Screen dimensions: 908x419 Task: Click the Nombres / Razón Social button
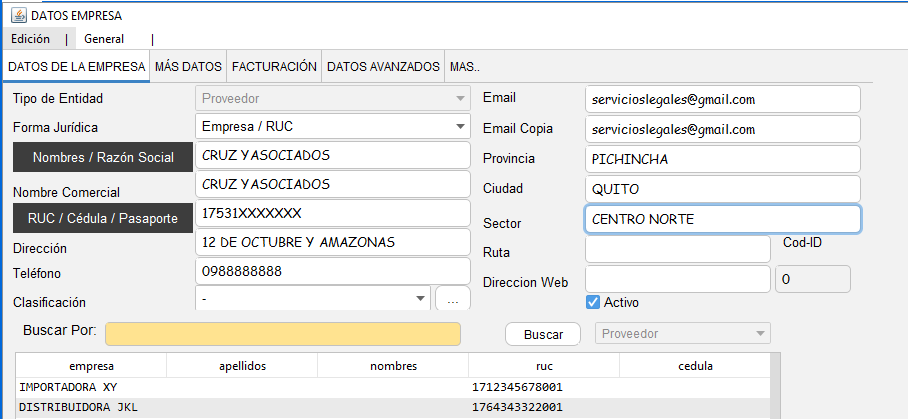102,157
